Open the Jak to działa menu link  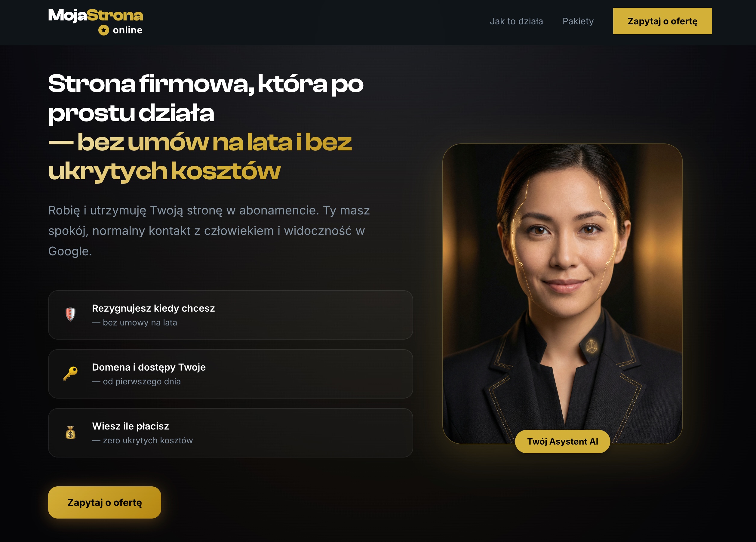tap(516, 21)
